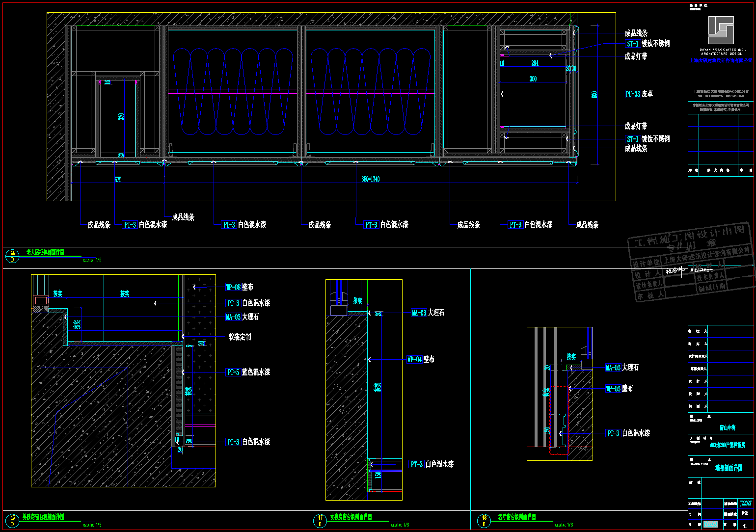Image resolution: width=756 pixels, height=532 pixels.
Task: Click the highlighted date field in title block
Action: point(710,524)
